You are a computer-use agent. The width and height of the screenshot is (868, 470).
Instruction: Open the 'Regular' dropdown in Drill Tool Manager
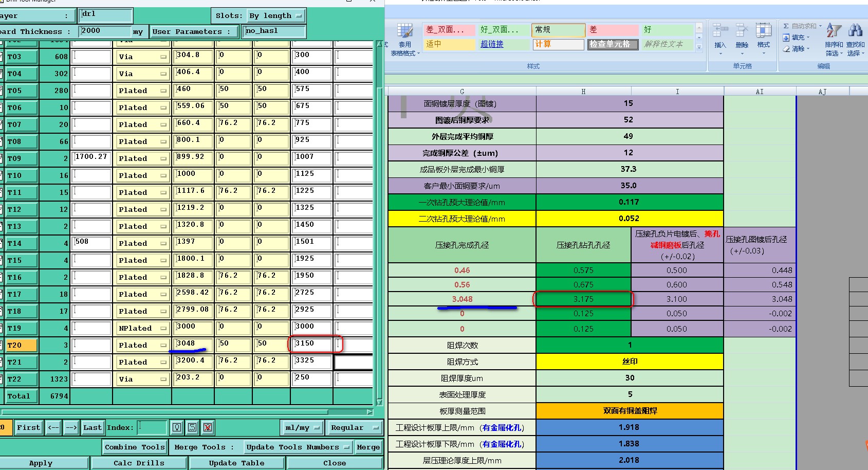coord(354,427)
